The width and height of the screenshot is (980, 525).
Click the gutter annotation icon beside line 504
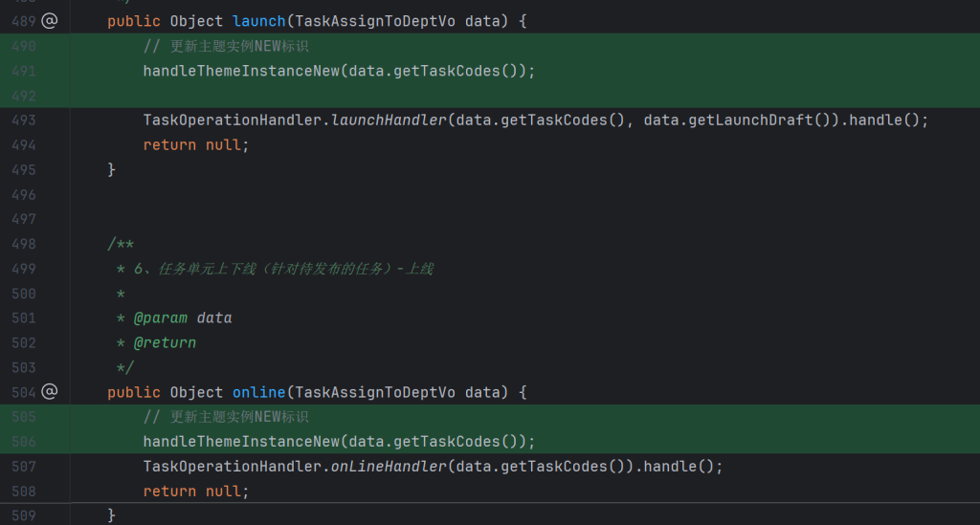point(50,392)
